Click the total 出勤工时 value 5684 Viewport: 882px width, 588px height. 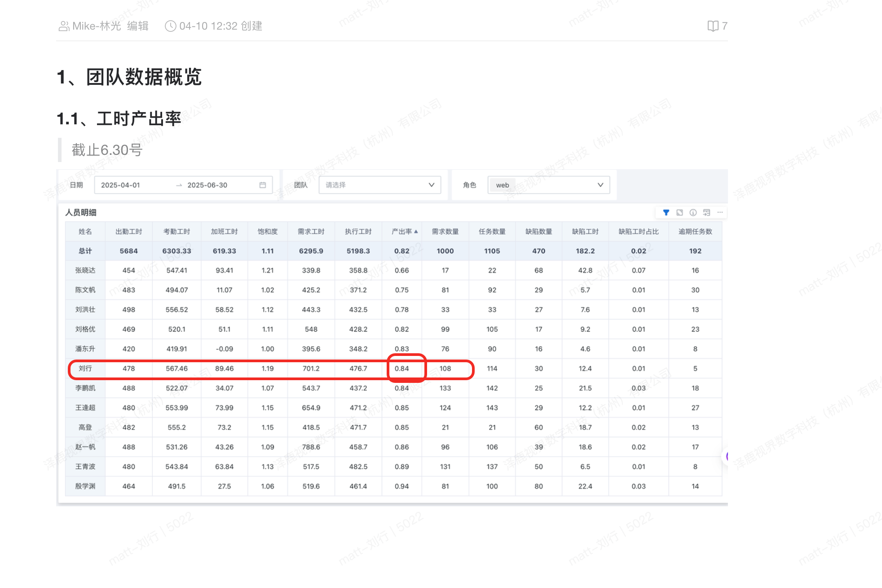click(129, 251)
